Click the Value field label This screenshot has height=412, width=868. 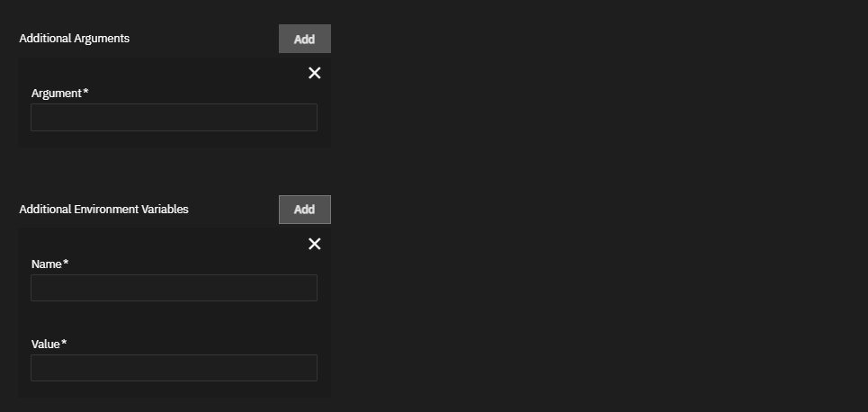pos(46,345)
